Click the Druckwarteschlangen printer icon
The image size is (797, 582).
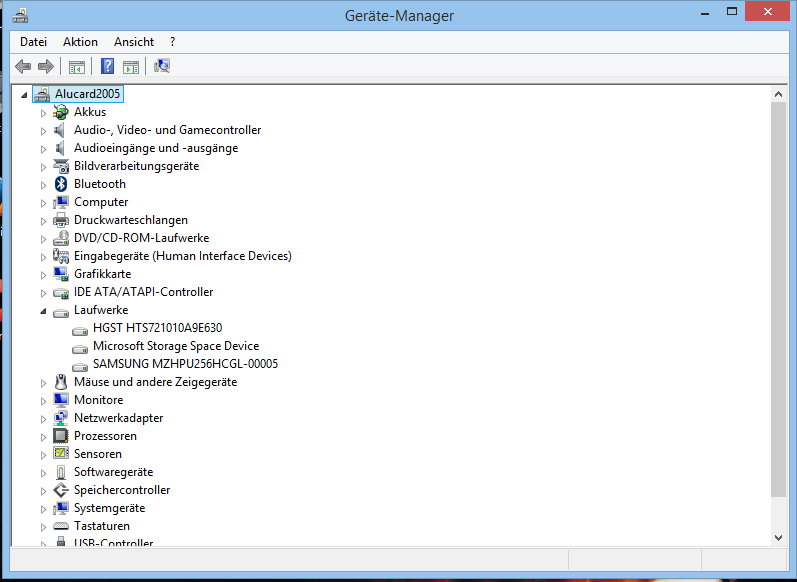click(61, 220)
